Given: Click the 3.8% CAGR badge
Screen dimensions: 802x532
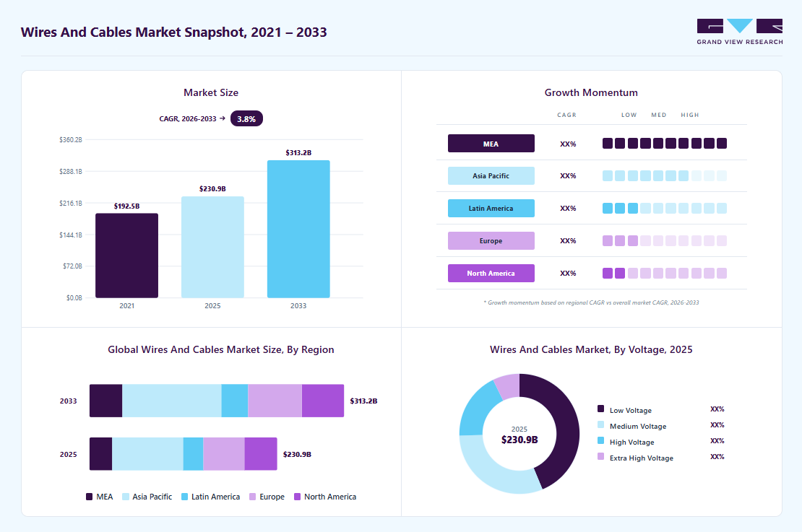Looking at the screenshot, I should coord(246,118).
